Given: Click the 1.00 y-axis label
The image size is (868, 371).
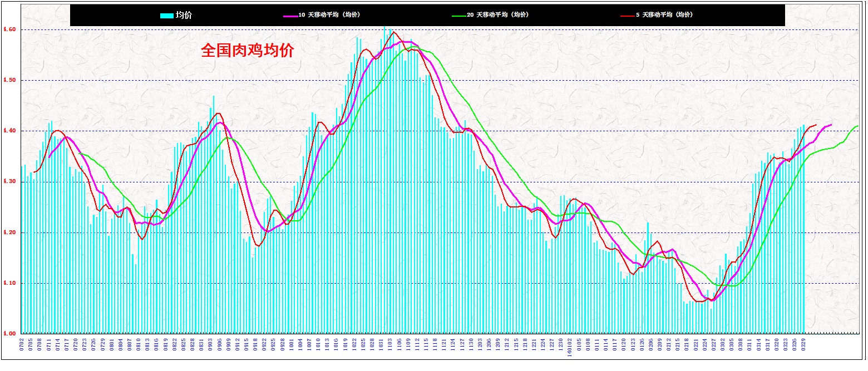Looking at the screenshot, I should click(x=9, y=334).
